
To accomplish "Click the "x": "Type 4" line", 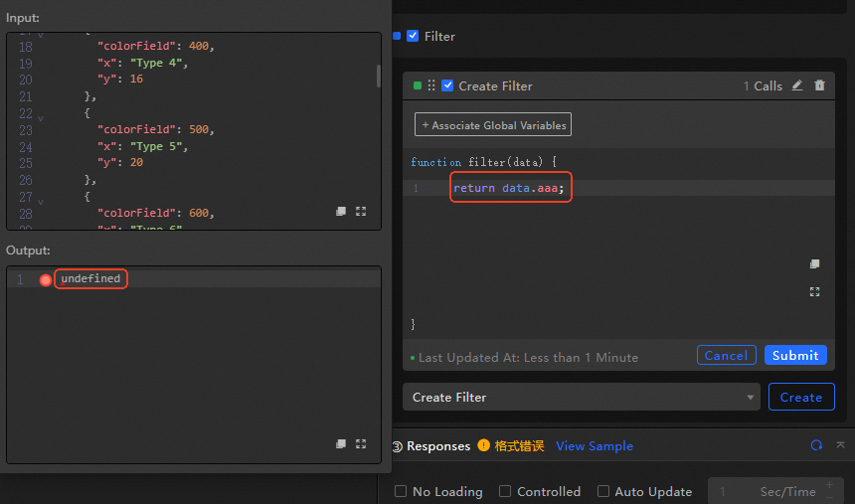I will 142,63.
